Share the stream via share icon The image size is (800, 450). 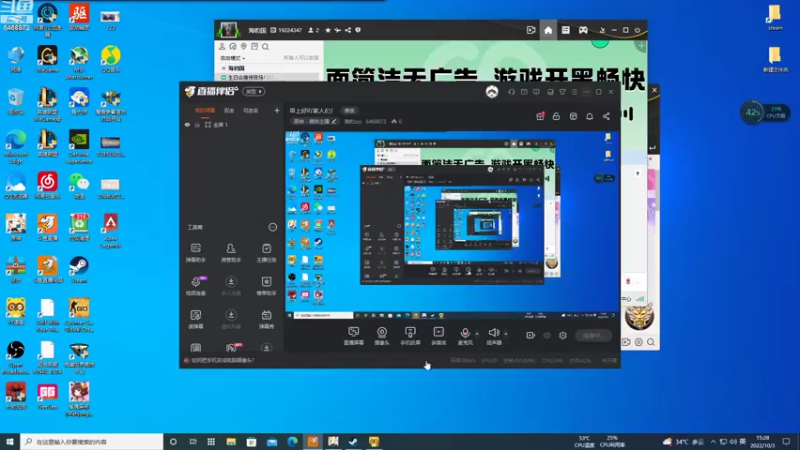(x=606, y=116)
